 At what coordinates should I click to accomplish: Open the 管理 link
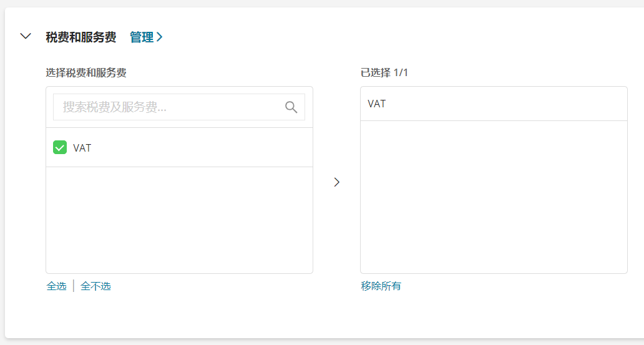click(146, 37)
